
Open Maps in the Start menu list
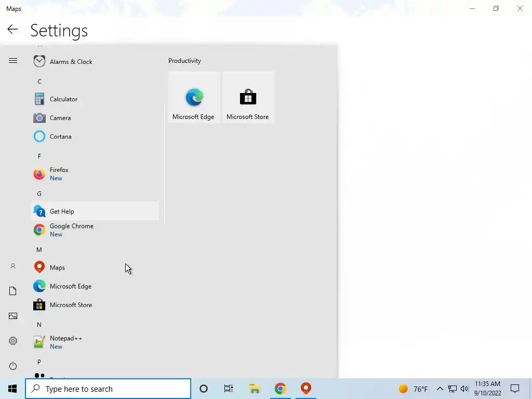click(95, 268)
